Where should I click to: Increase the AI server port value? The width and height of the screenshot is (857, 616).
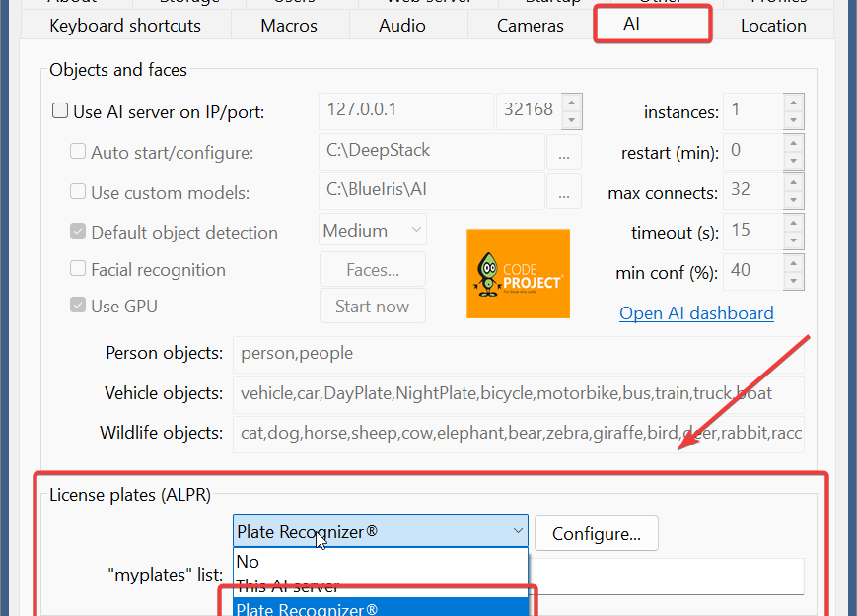[x=572, y=103]
